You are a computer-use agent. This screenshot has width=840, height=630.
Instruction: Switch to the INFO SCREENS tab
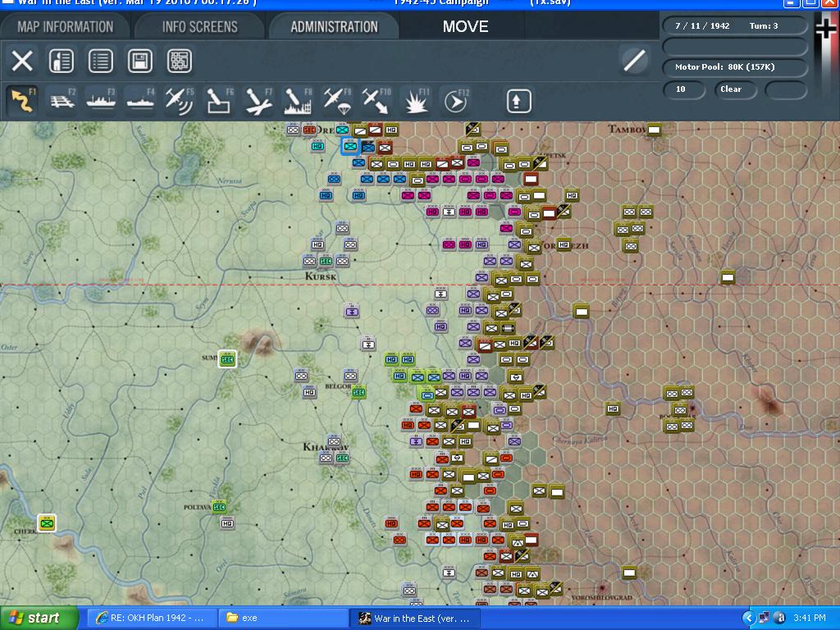[x=200, y=27]
